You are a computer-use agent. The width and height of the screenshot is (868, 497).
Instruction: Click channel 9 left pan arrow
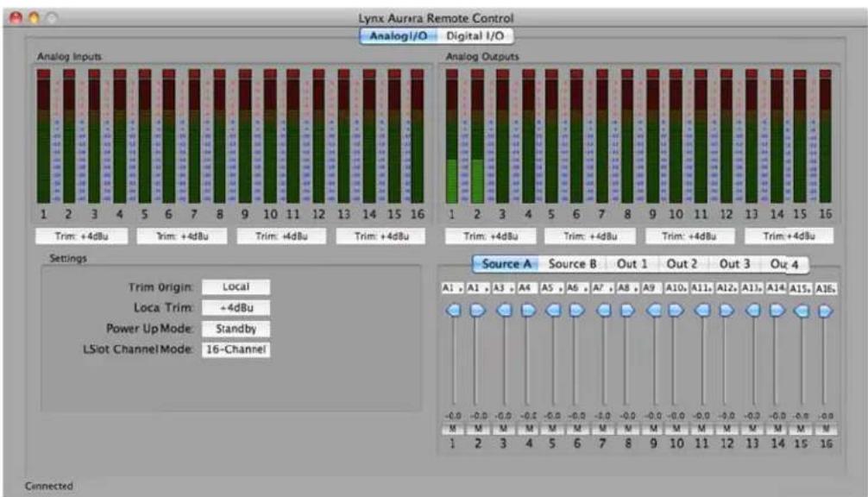point(654,311)
